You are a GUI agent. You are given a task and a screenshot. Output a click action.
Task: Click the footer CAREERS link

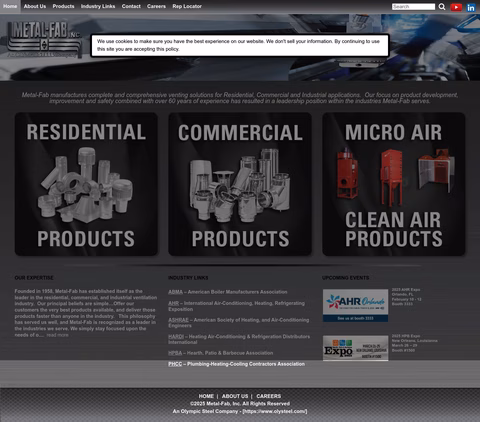pyautogui.click(x=269, y=396)
